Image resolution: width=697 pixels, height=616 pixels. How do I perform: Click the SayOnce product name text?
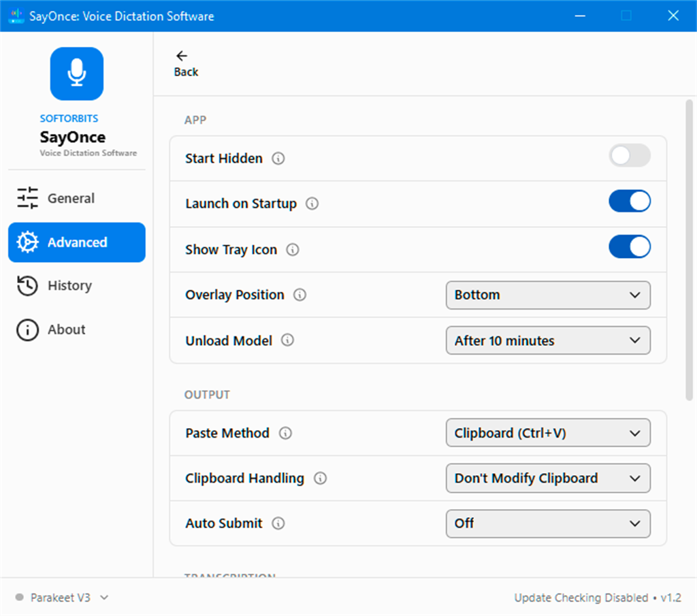point(72,137)
